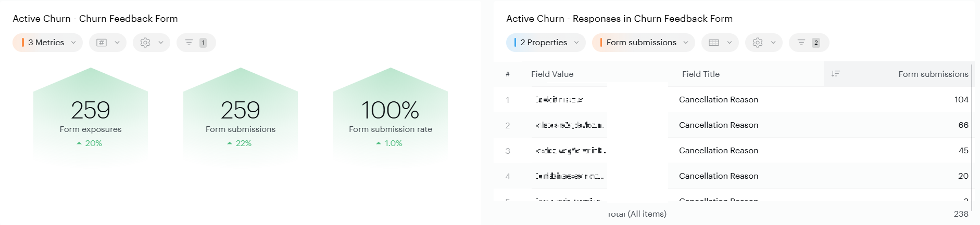
Task: Click the Field Title column header
Action: 700,74
